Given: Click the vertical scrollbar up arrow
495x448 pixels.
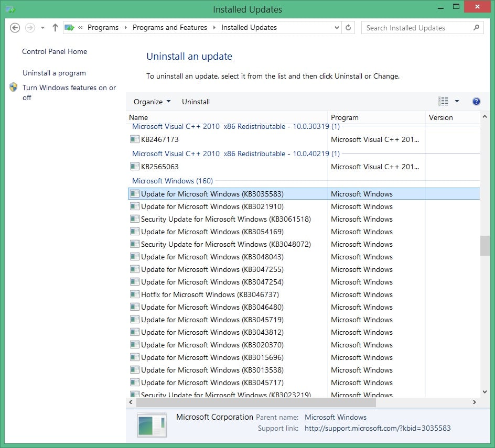Looking at the screenshot, I should (485, 117).
